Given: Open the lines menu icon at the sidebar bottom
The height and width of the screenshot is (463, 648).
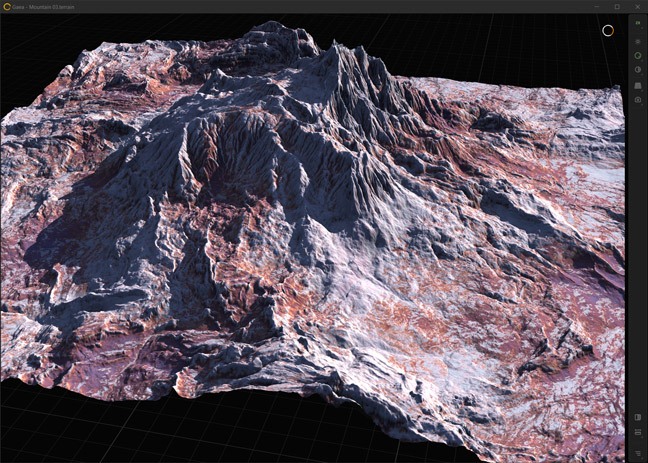Looking at the screenshot, I should pos(638,452).
